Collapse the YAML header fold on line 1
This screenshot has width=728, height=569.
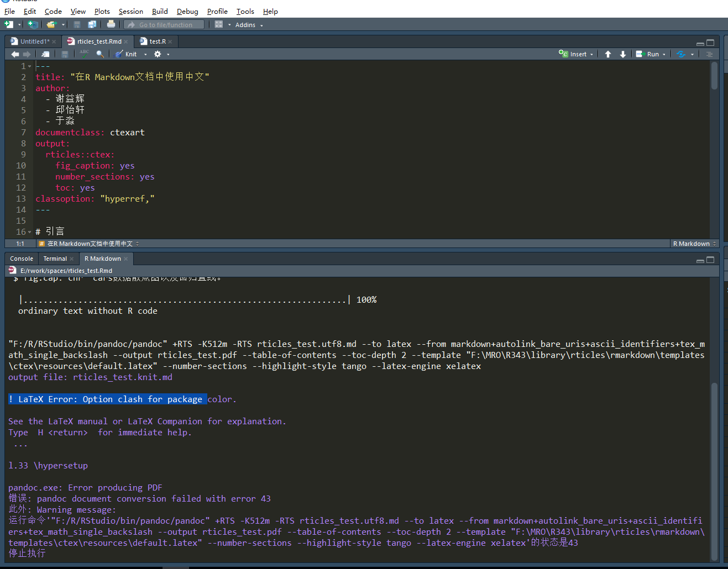(x=30, y=66)
